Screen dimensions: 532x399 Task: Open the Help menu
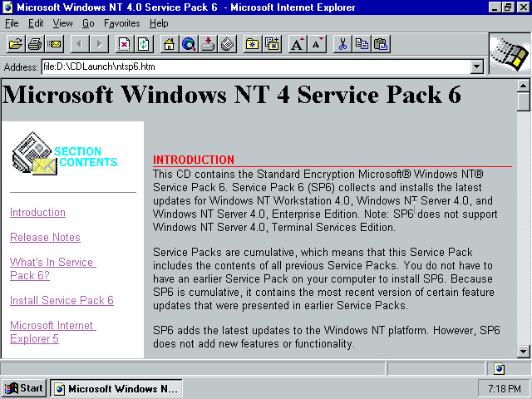pyautogui.click(x=159, y=23)
